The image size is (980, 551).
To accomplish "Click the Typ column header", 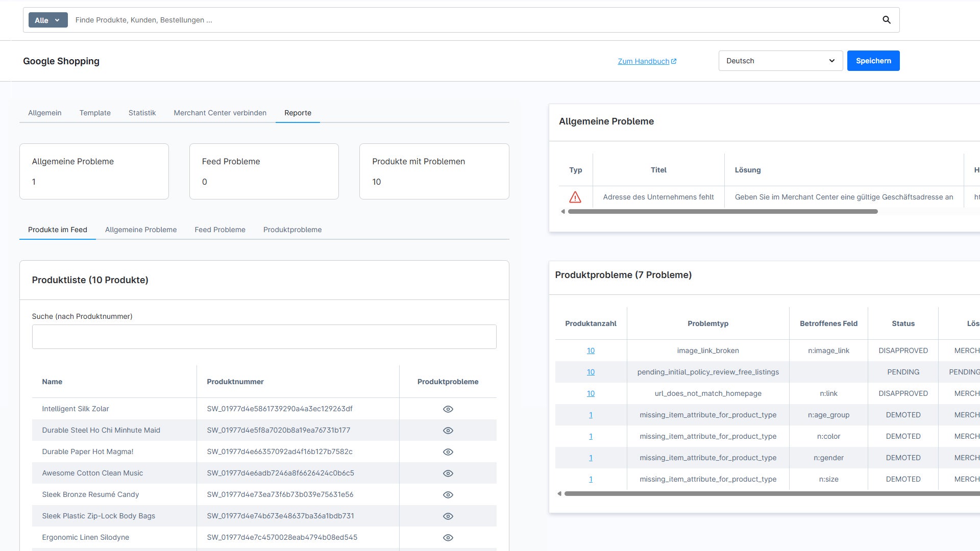I will click(x=576, y=170).
